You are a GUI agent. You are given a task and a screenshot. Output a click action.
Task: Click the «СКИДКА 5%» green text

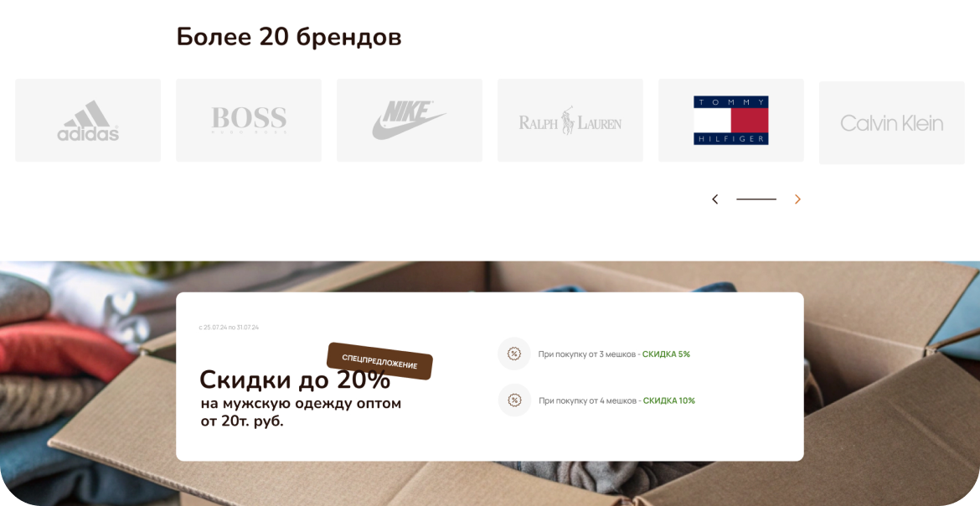[666, 354]
